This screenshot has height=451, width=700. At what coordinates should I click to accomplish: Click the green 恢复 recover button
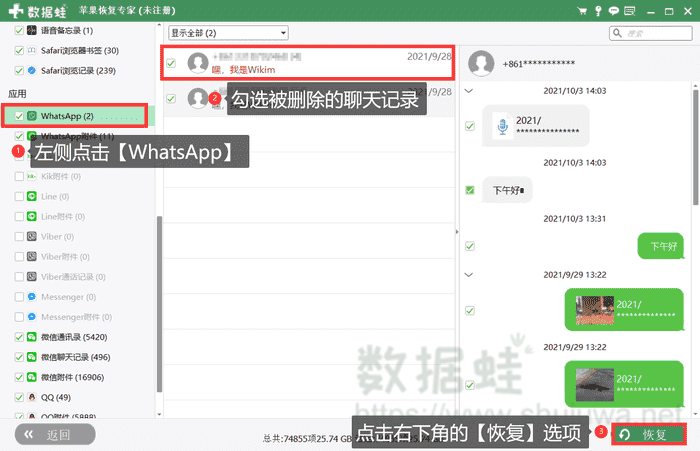tap(649, 434)
